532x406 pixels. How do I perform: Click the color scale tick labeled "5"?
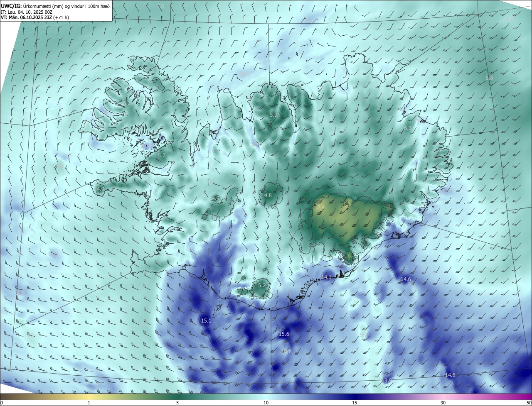[177, 403]
